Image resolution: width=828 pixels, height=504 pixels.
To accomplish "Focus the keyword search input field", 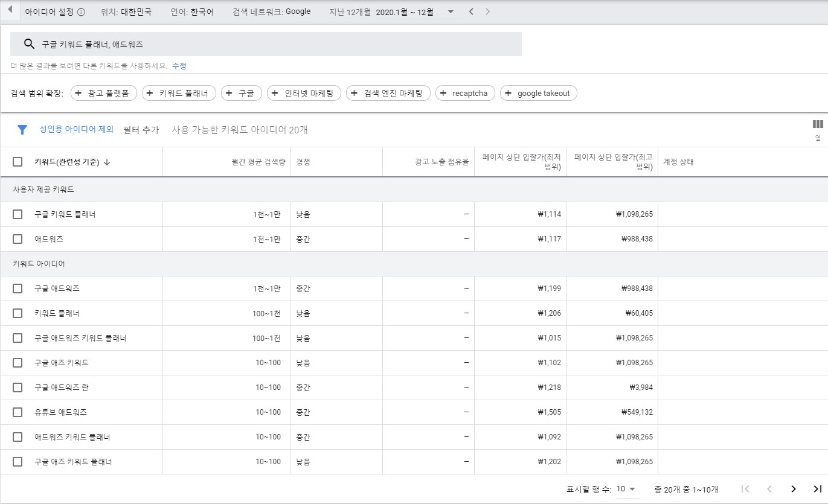I will coord(266,44).
